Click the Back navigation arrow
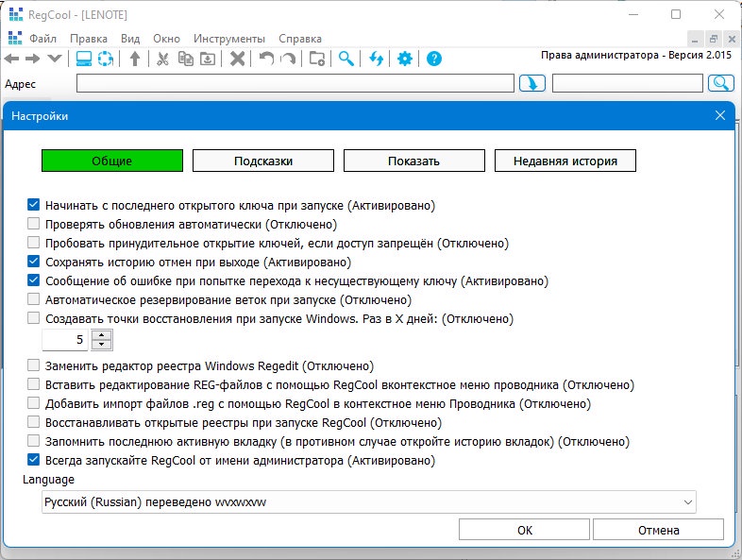The width and height of the screenshot is (742, 560). coord(11,59)
